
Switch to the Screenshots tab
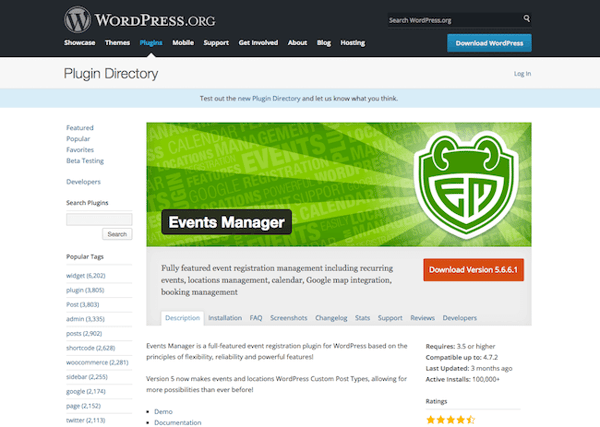point(289,318)
